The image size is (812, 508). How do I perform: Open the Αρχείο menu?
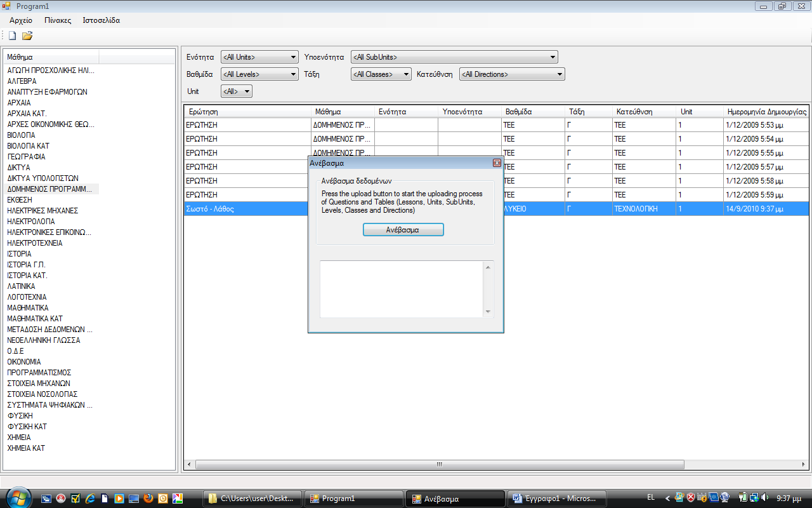(21, 20)
